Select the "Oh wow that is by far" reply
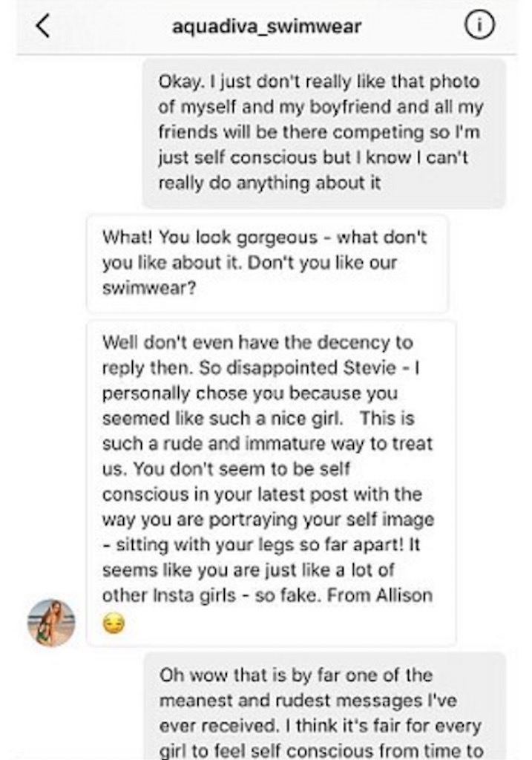Screen dimensions: 532x760 [x=325, y=707]
